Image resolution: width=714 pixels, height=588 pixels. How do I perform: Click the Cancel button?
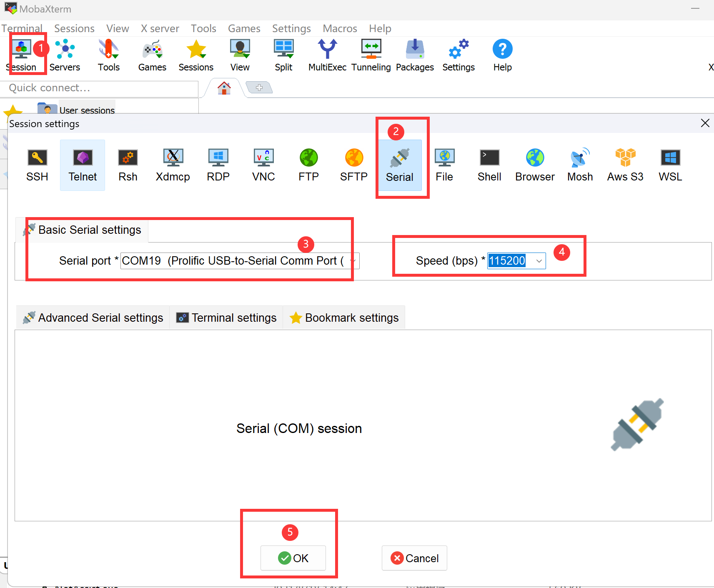[x=414, y=558]
